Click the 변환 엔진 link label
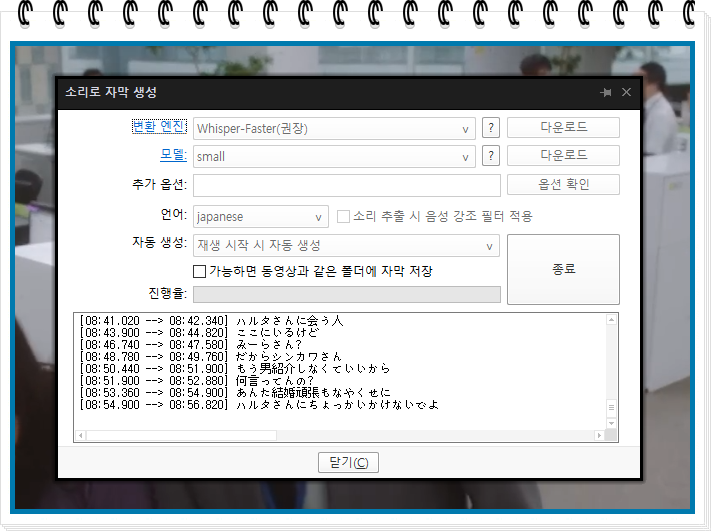Screen dimensions: 711x531 [x=159, y=127]
